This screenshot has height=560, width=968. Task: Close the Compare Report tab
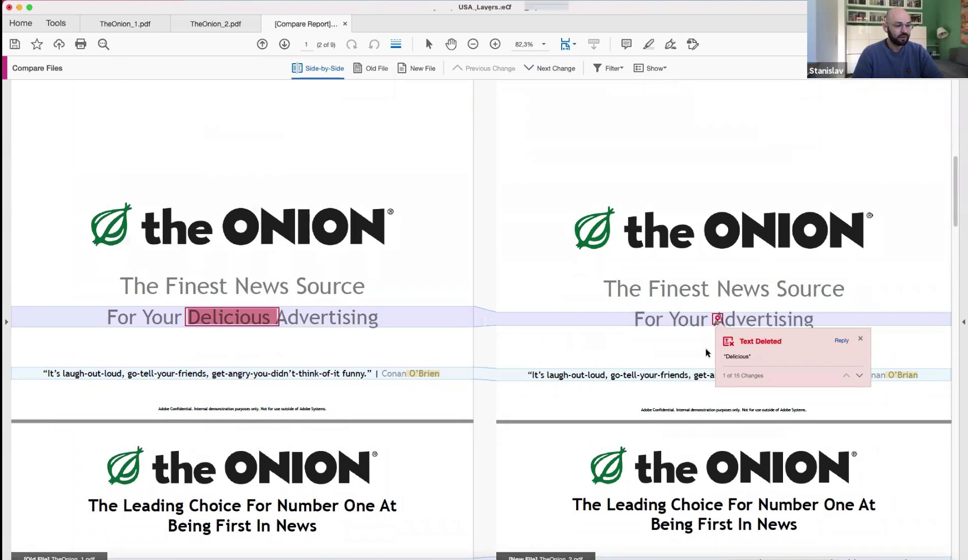[x=345, y=23]
